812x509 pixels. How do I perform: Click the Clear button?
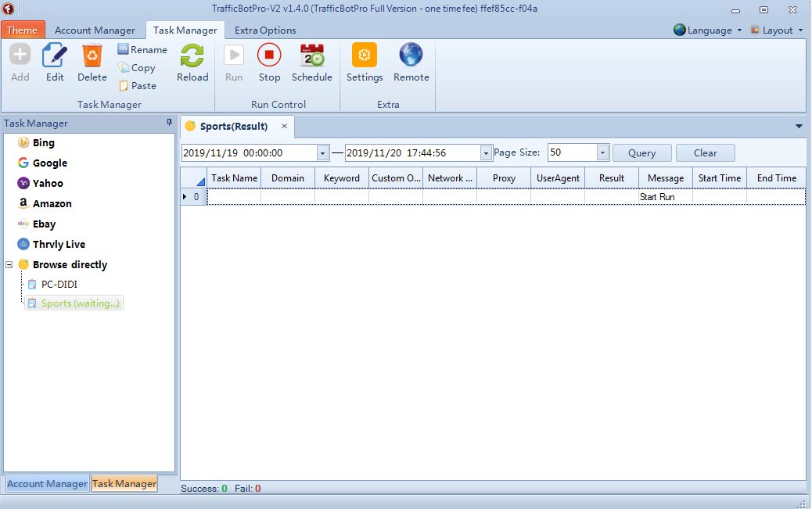tap(705, 153)
